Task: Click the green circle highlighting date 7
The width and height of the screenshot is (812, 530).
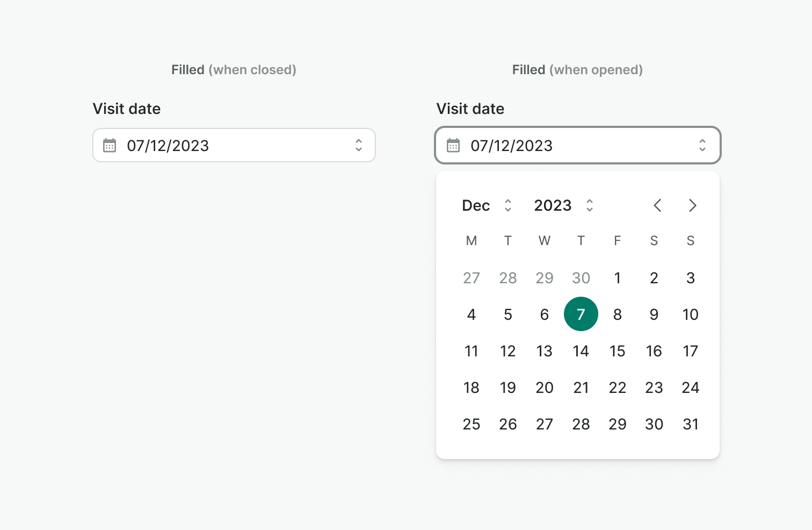Action: click(x=581, y=314)
